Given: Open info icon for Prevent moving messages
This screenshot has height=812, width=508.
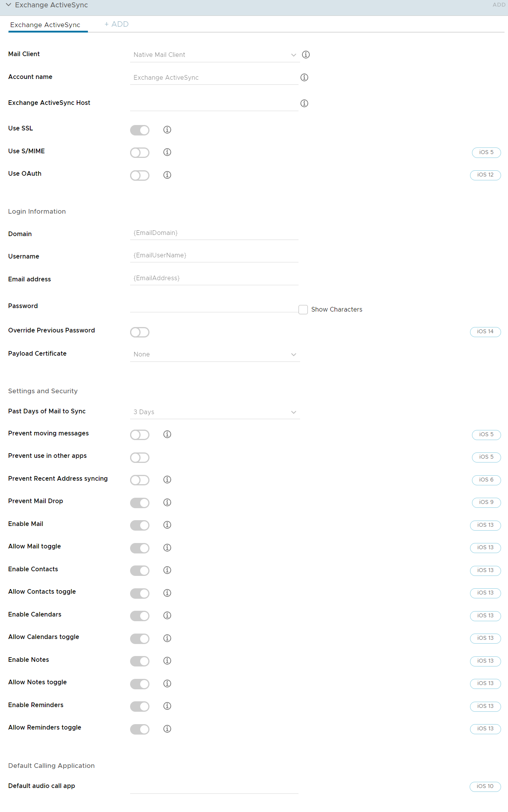Looking at the screenshot, I should [167, 434].
